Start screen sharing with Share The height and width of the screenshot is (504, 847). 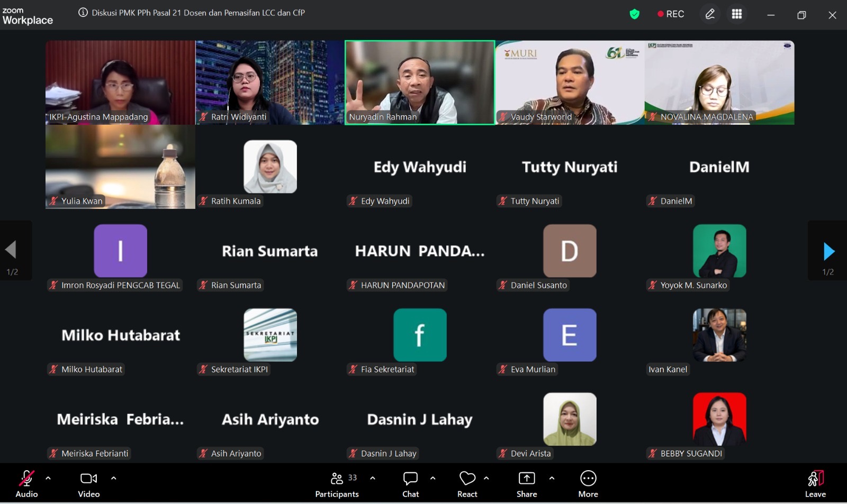[526, 484]
